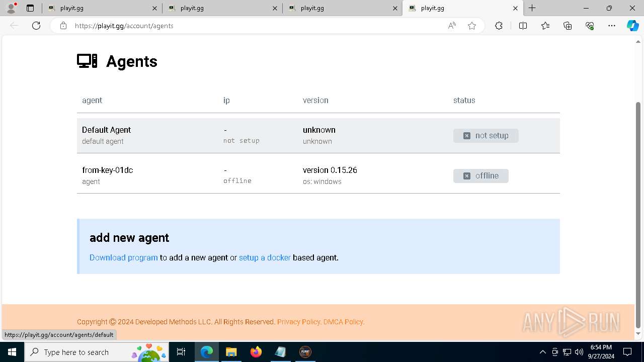This screenshot has height=362, width=644.
Task: Open Task View on taskbar
Action: 181,352
